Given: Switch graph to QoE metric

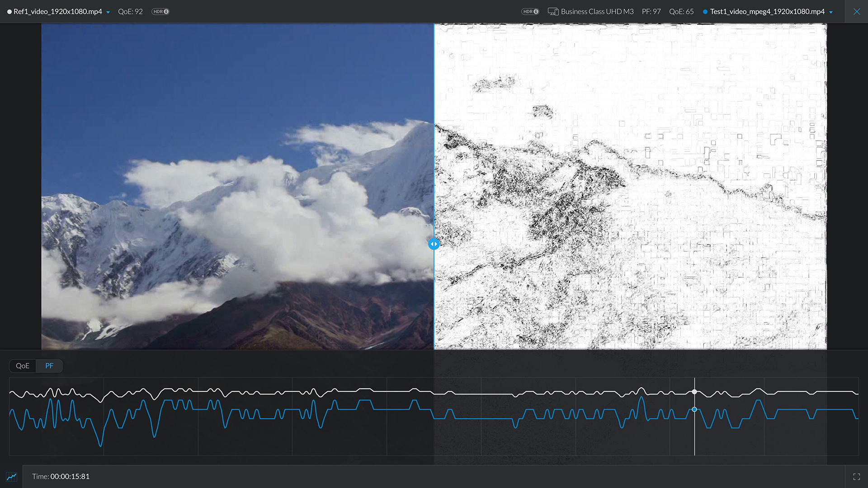Looking at the screenshot, I should pyautogui.click(x=23, y=366).
